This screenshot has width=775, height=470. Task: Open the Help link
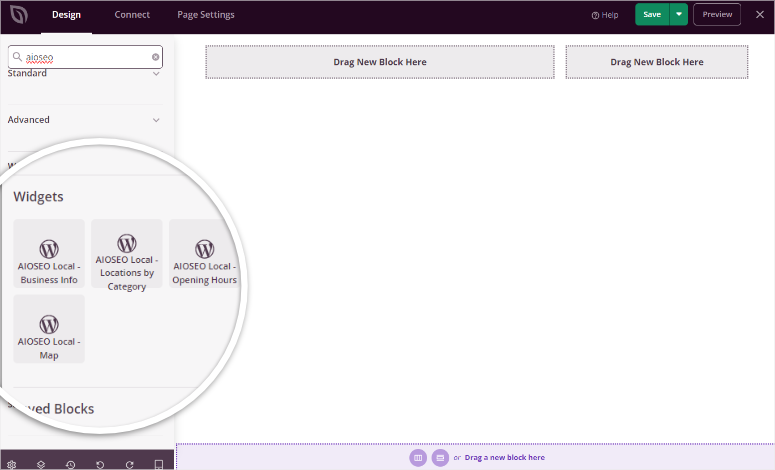pyautogui.click(x=604, y=15)
